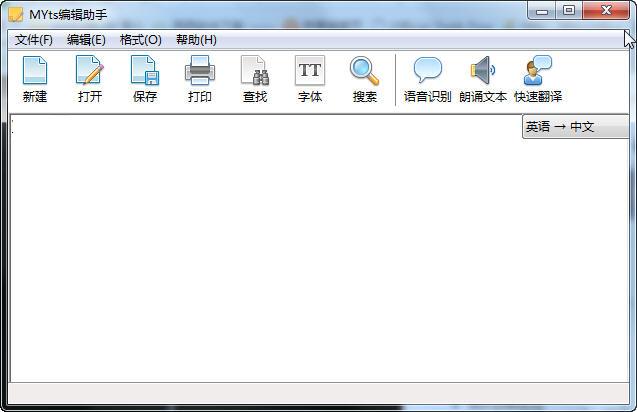Viewport: 637px width, 412px height.
Task: Select the 查找 (Find) binoculars icon
Action: click(255, 72)
